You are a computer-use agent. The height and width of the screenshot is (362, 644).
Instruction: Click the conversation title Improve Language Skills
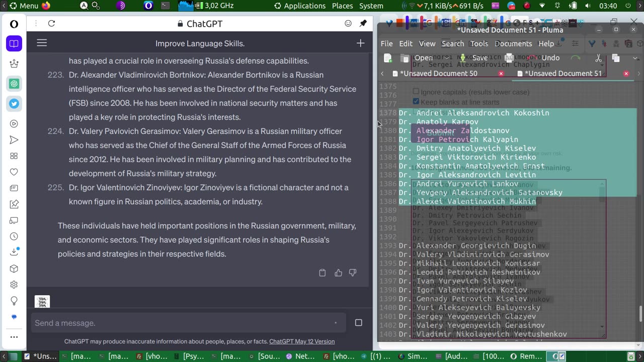pos(200,44)
